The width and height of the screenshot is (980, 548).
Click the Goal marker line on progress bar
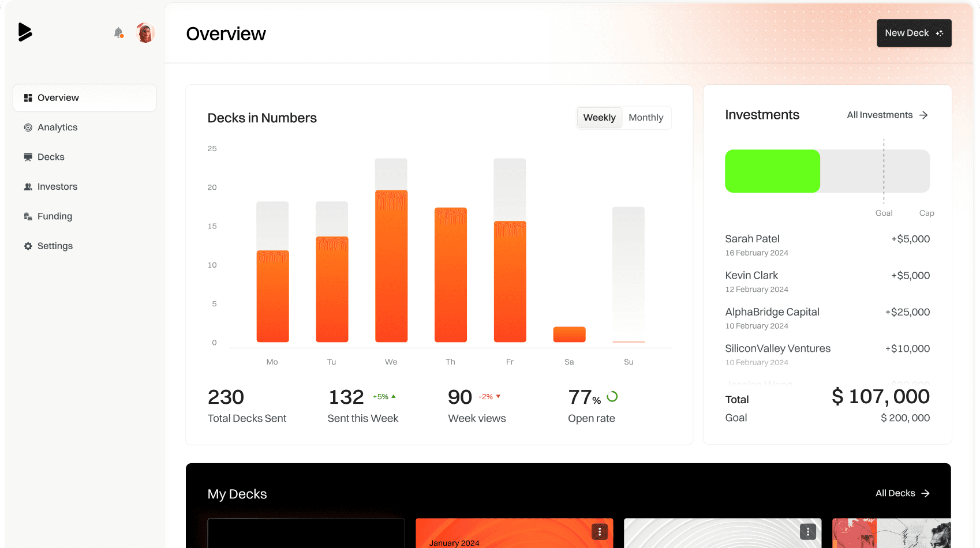tap(884, 171)
